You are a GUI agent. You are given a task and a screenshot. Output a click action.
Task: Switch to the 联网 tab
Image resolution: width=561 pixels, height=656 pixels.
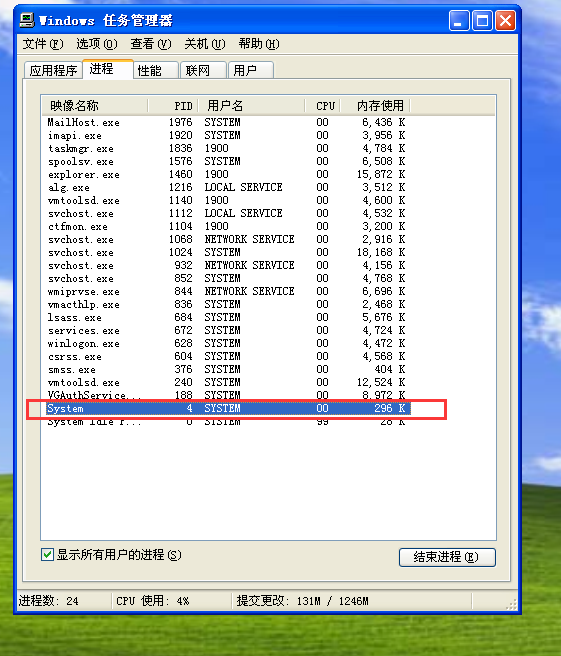pos(204,70)
